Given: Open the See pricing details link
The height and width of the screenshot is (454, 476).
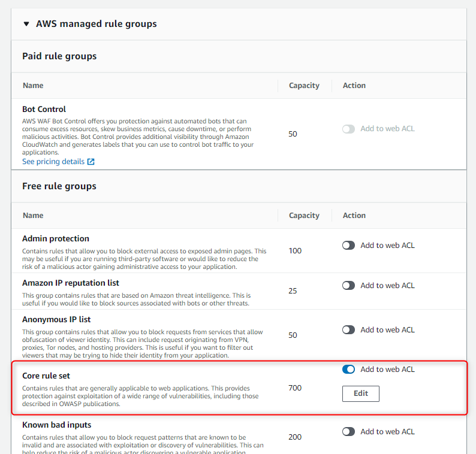Looking at the screenshot, I should pos(53,162).
